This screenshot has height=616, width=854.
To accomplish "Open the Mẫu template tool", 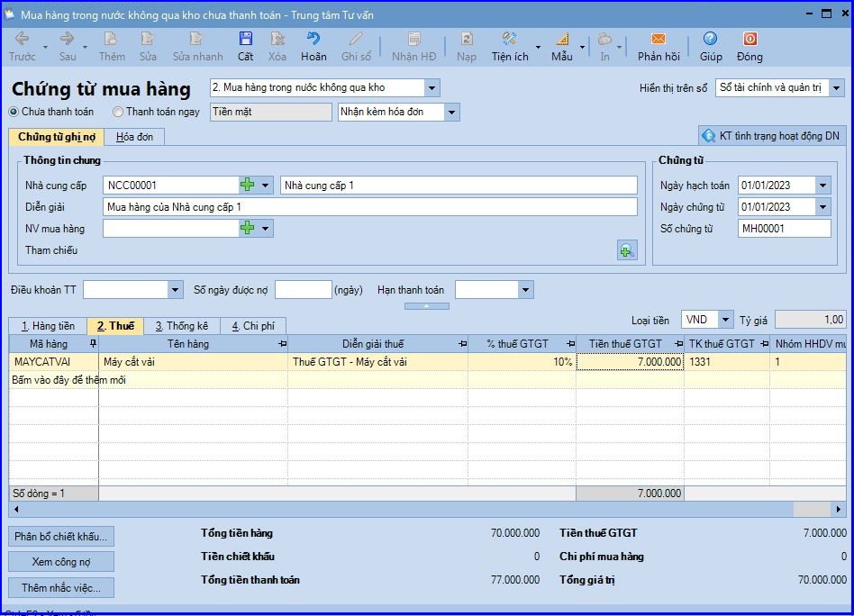I will (x=562, y=46).
